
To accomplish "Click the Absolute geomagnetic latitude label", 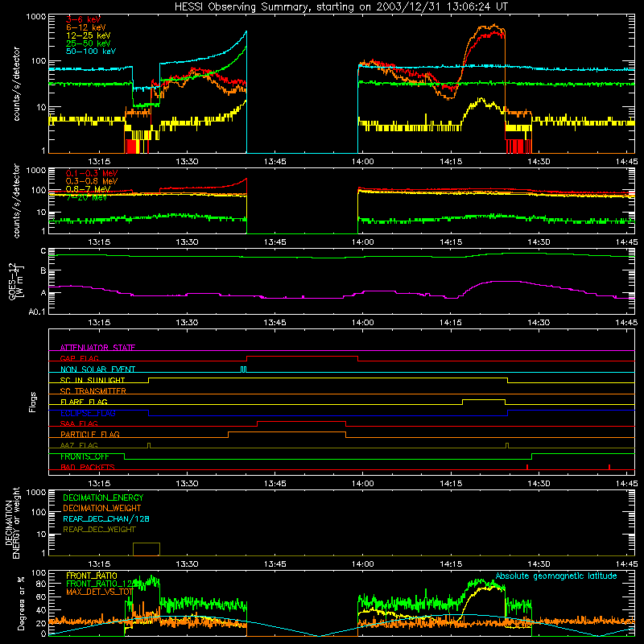I will (556, 576).
